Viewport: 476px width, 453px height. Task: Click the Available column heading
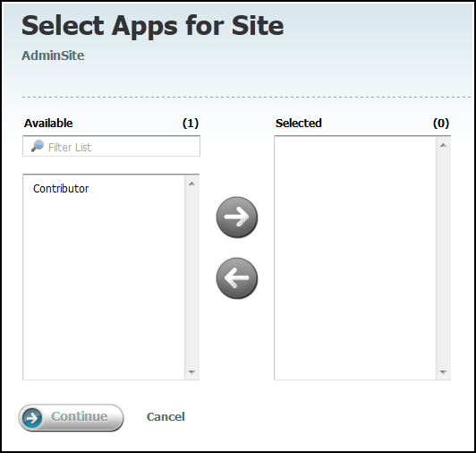pyautogui.click(x=48, y=124)
